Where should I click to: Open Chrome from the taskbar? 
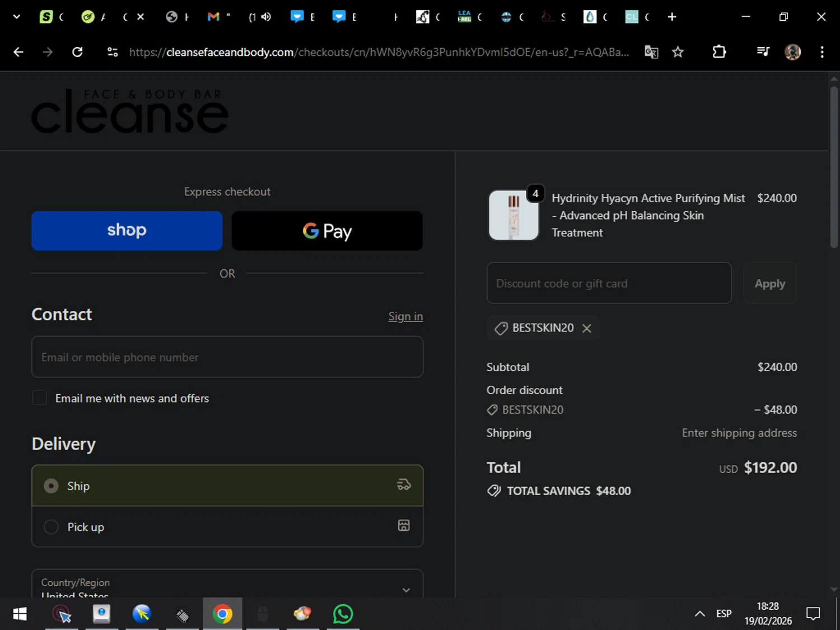[222, 614]
